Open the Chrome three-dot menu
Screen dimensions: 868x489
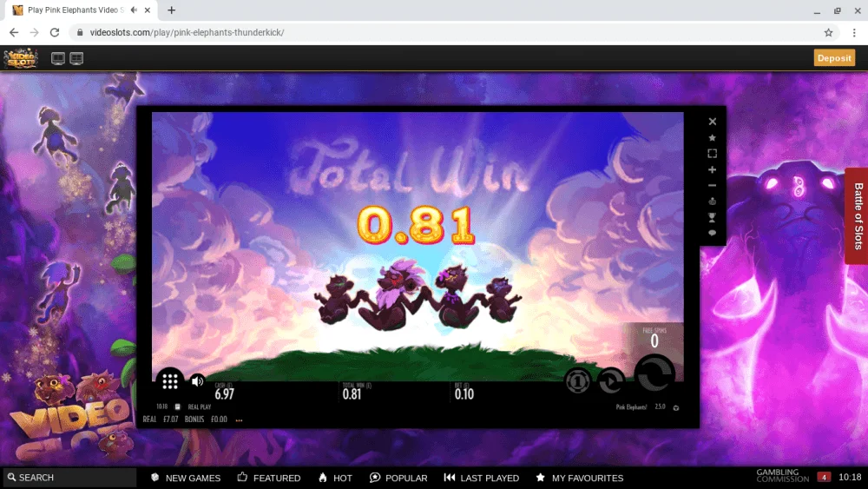pos(854,33)
